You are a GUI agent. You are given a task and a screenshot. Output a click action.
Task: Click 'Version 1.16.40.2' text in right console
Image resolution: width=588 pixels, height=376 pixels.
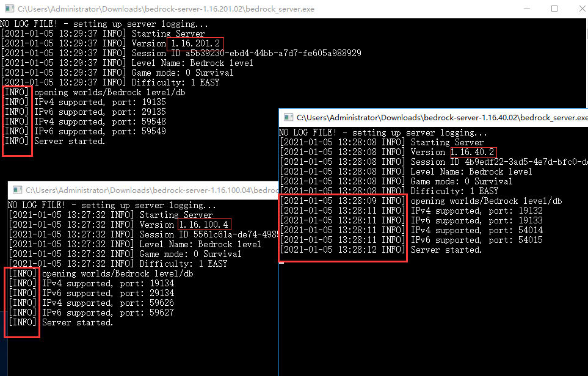pyautogui.click(x=452, y=152)
